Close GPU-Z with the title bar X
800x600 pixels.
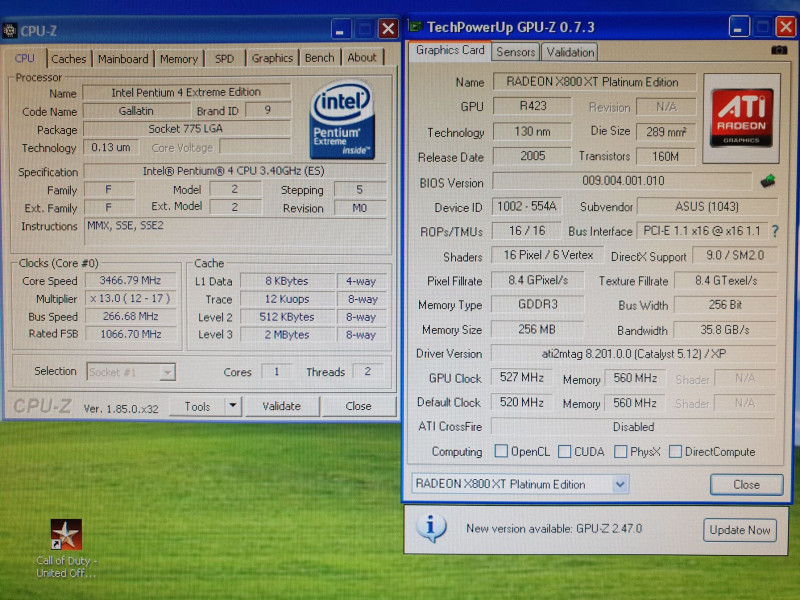point(786,26)
